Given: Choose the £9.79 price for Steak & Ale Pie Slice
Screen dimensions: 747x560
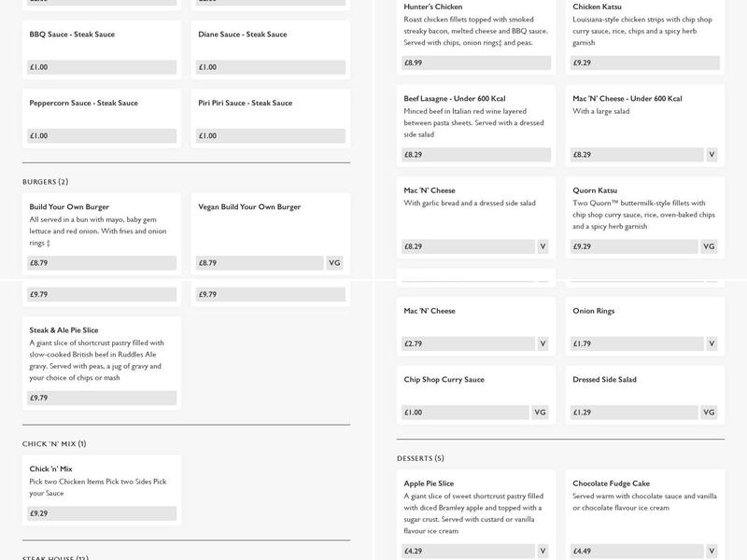Looking at the screenshot, I should (103, 398).
